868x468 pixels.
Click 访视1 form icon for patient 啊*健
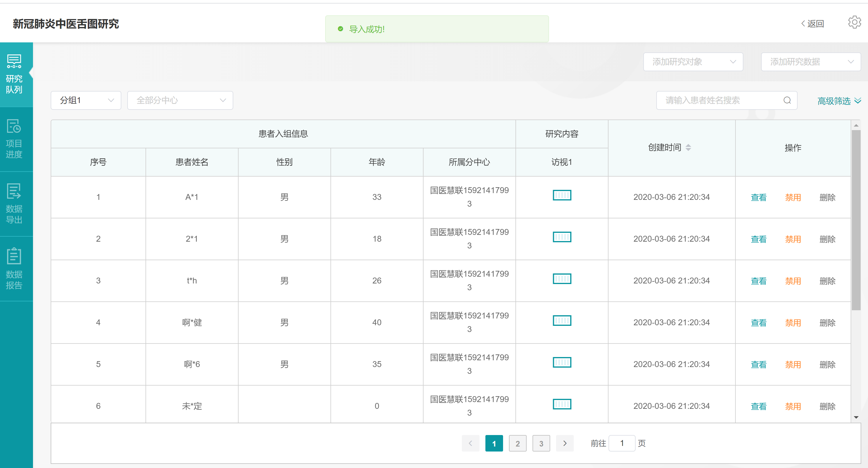coord(562,321)
